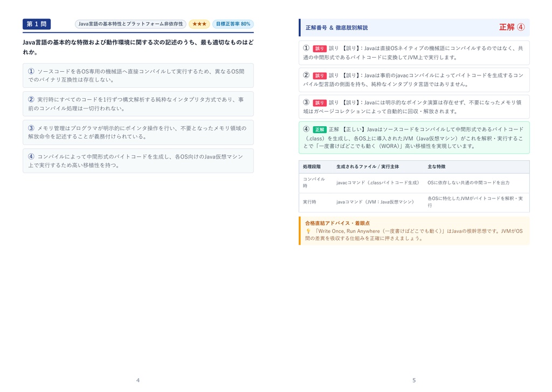Click the circled ④ number in the green explanation
This screenshot has height=392, width=552.
pyautogui.click(x=306, y=129)
